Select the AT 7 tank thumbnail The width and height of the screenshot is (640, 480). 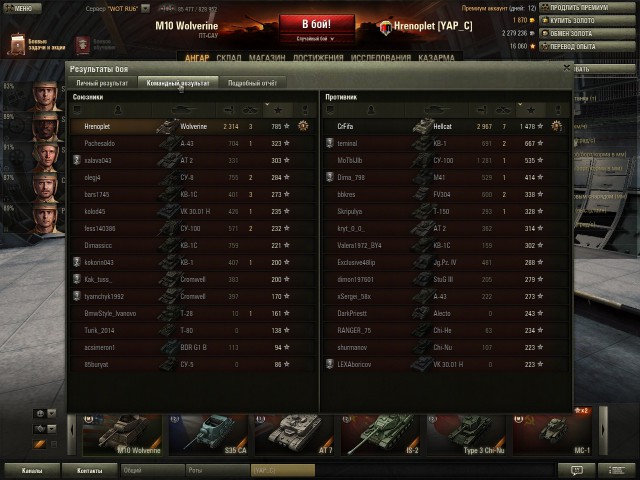point(294,435)
